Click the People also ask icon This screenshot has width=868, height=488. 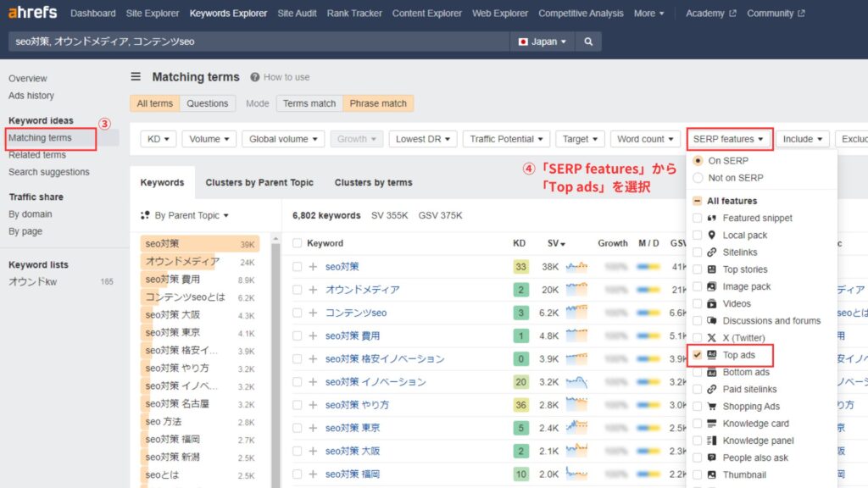coord(712,458)
